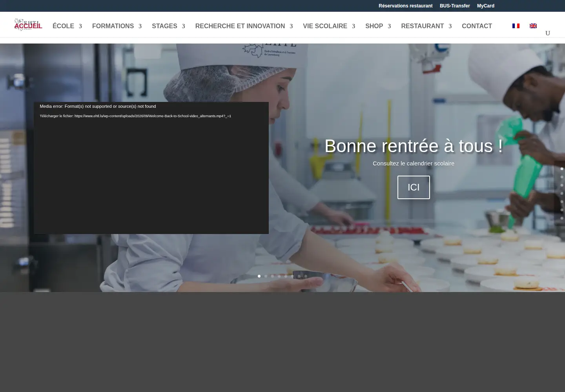Select the first (active) slider pagination dot
565x392 pixels.
click(259, 276)
